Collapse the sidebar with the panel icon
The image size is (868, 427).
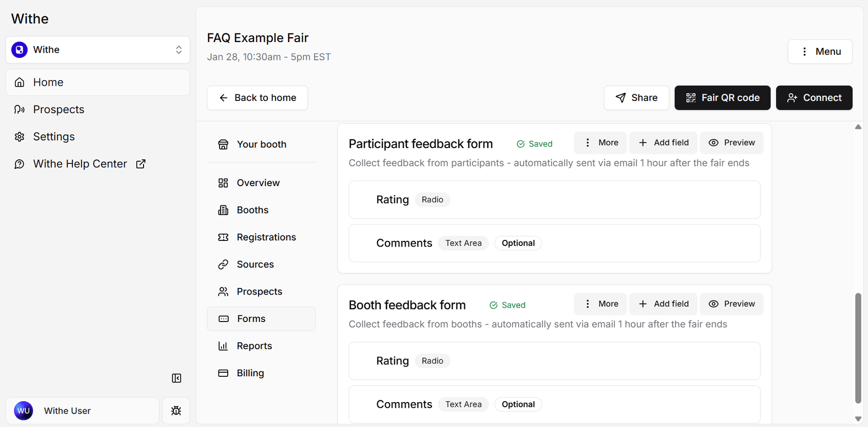(x=176, y=378)
